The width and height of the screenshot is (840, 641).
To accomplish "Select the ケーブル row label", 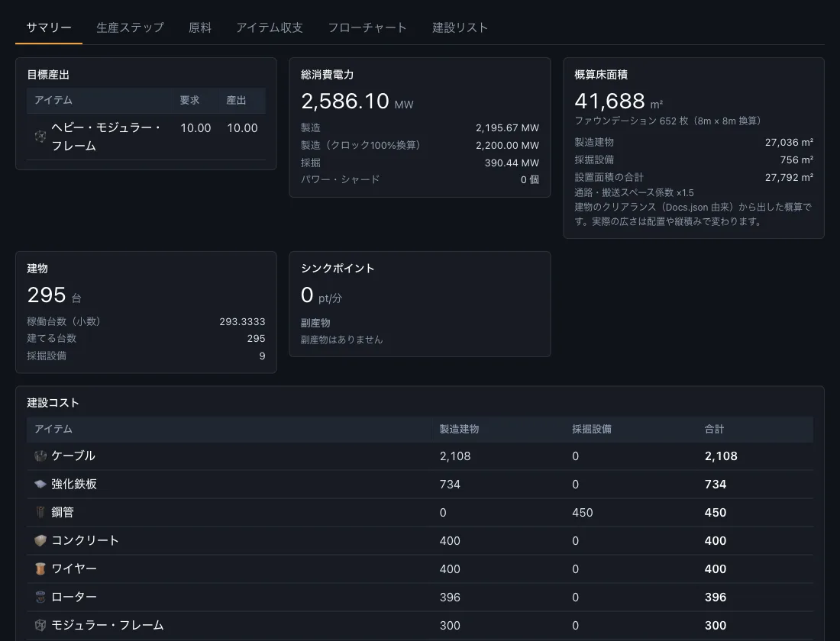I will 73,456.
